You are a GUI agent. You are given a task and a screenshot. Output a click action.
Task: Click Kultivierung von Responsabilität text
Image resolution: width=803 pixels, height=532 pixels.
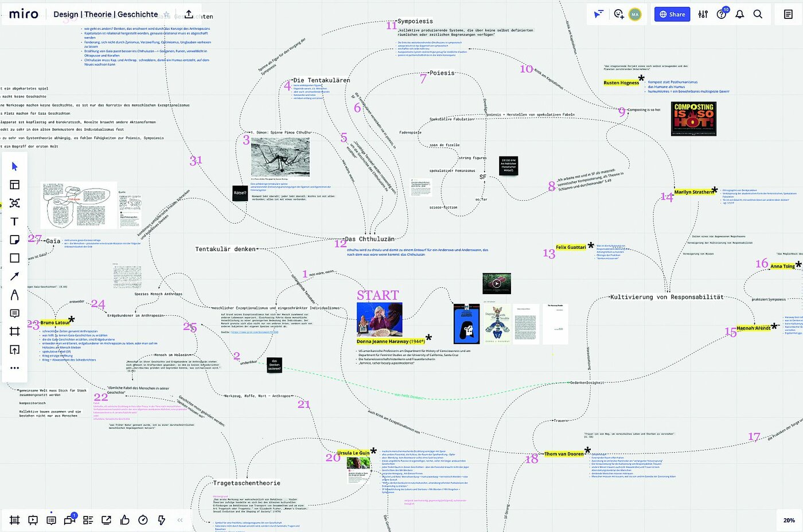click(666, 297)
